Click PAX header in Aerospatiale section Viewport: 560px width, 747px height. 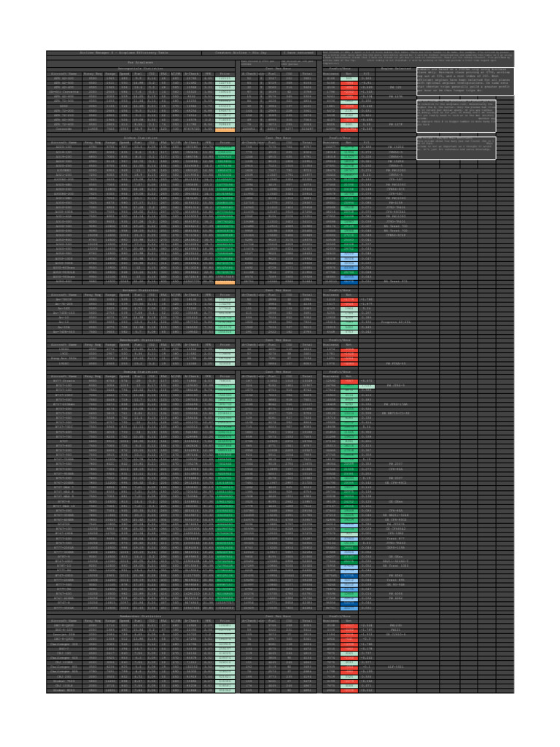[x=163, y=74]
